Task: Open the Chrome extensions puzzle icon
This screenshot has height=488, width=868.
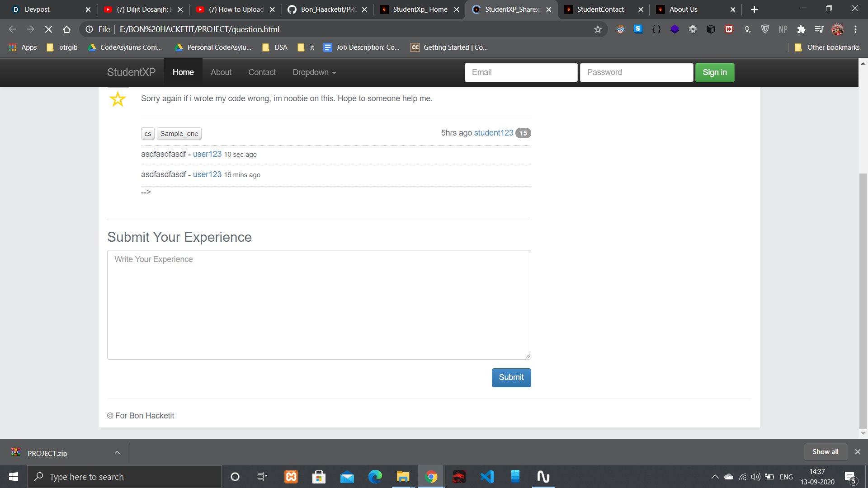Action: pos(801,29)
